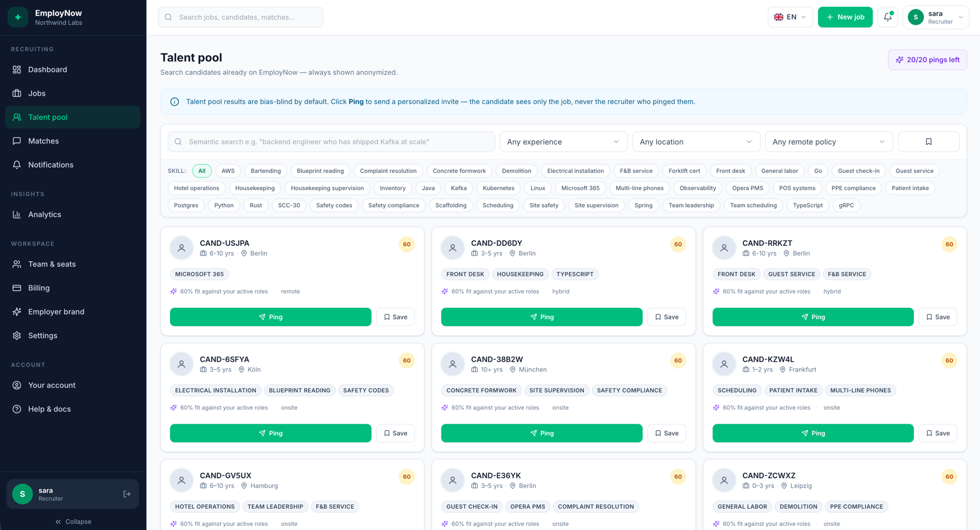Click the EmployNow logo icon

(18, 17)
